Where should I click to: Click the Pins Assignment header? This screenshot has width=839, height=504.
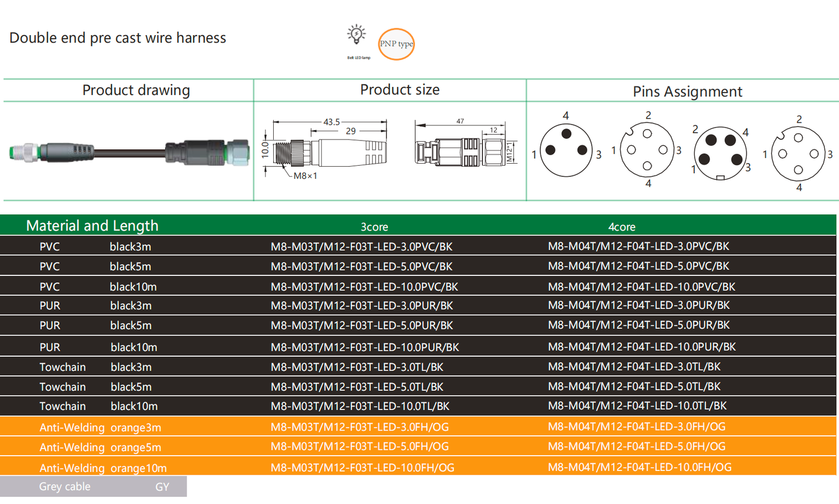(x=687, y=92)
